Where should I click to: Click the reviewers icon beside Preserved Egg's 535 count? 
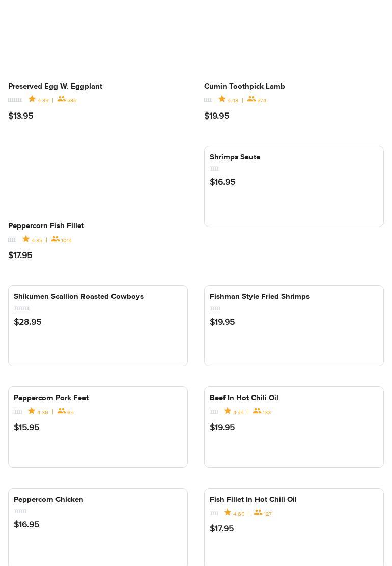62,99
